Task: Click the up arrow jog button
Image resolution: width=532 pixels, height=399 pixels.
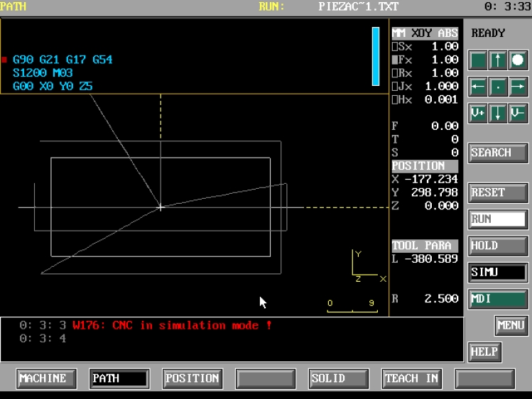Action: click(498, 60)
